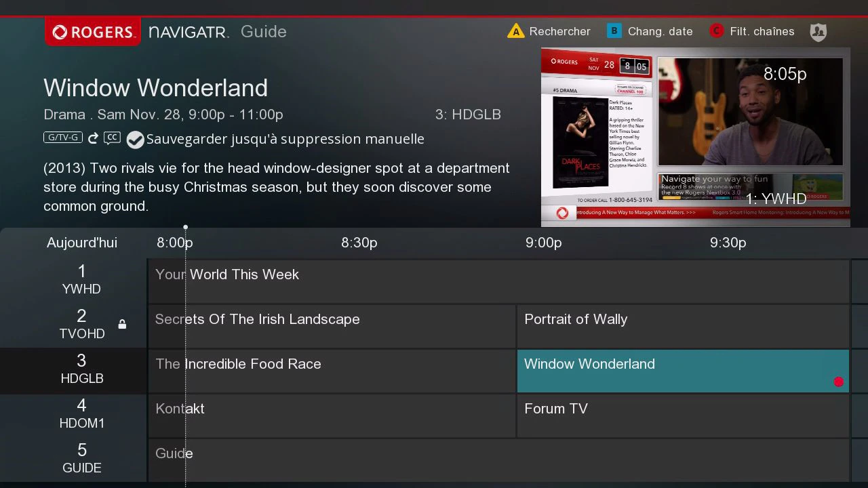
Task: Select Your World This Week program
Action: [498, 281]
